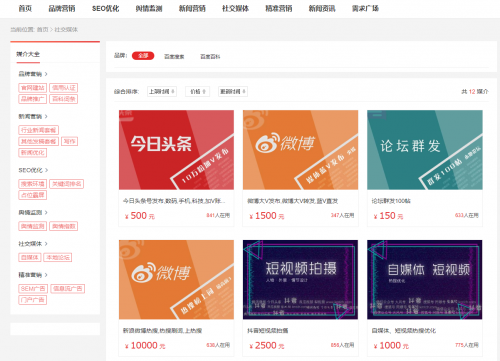The height and width of the screenshot is (361, 500).
Task: Pick the 其他发稿套餐 sidebar tag
Action: coord(39,141)
